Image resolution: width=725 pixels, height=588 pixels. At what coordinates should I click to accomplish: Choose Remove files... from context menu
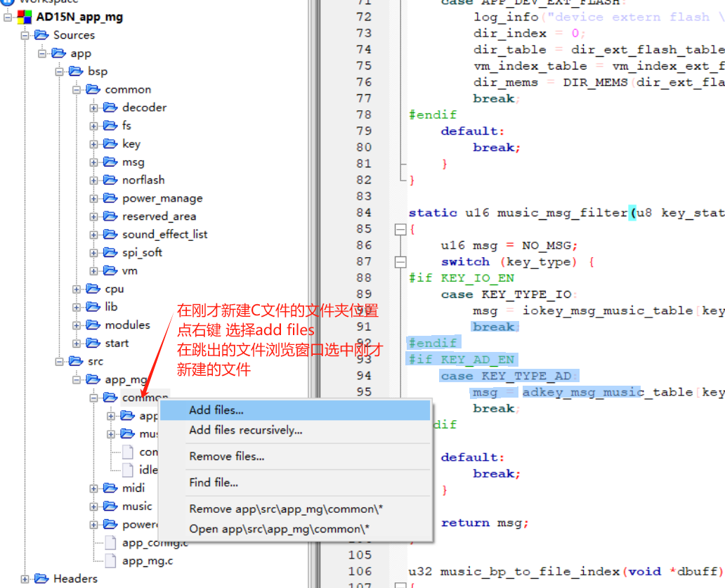294,456
